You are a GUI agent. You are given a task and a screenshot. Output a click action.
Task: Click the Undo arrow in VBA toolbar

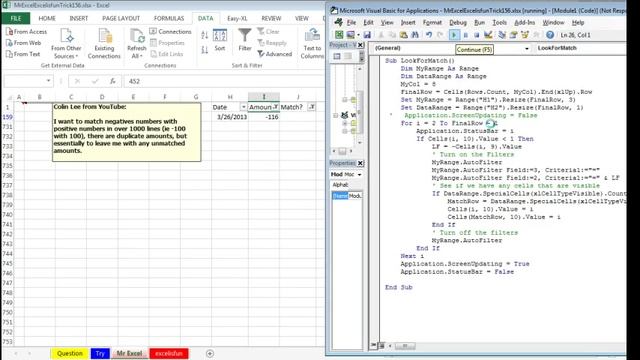tap(429, 35)
